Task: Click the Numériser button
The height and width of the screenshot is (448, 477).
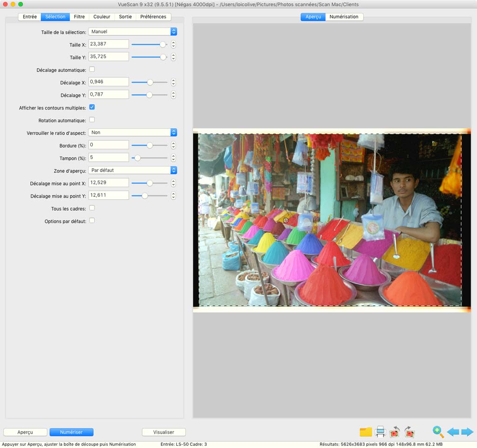Action: 71,432
